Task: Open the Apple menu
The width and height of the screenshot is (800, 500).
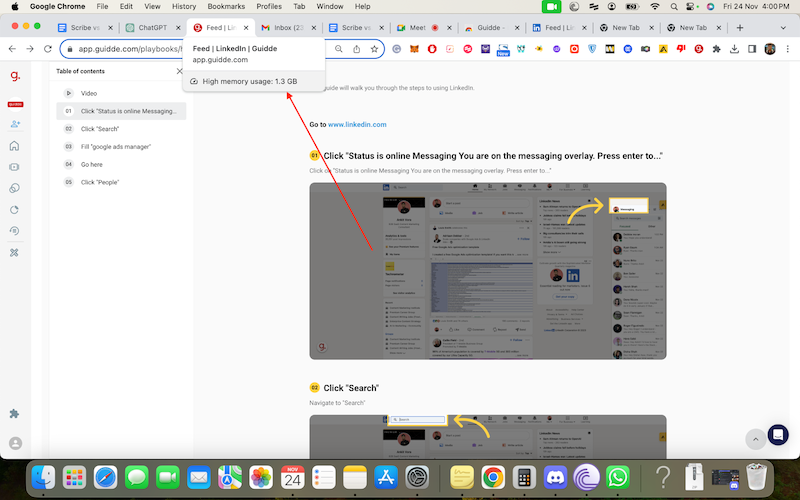Action: point(15,6)
